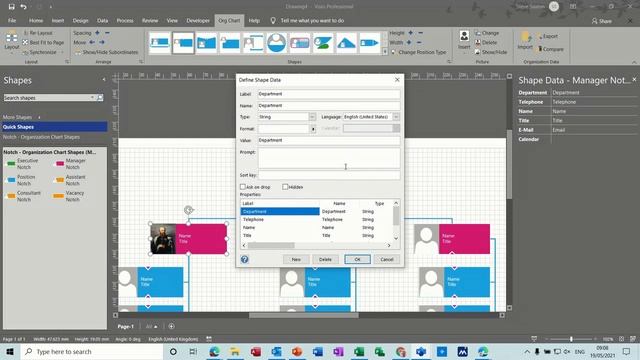Move shape right with the Move arrow
Screen dimensions: 640x360
click(x=102, y=42)
